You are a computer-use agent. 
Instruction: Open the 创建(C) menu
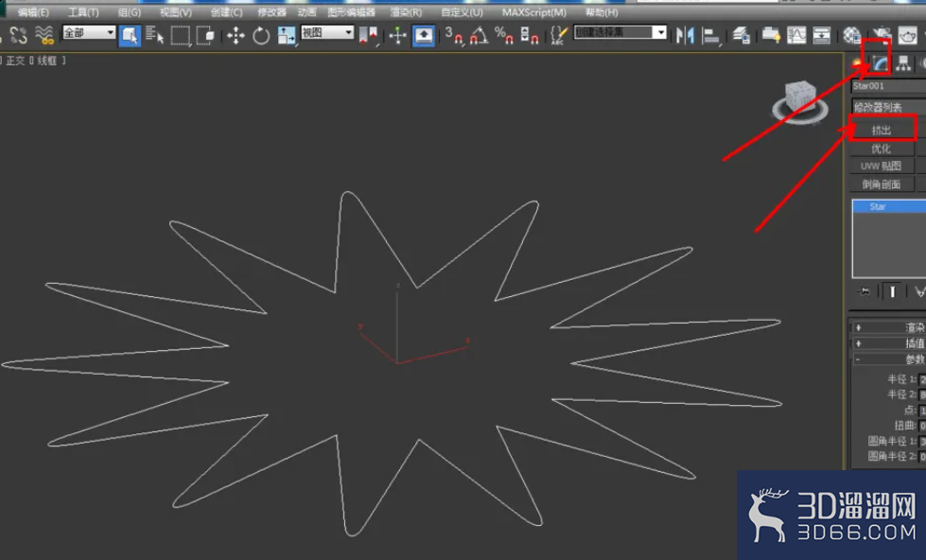[x=226, y=11]
